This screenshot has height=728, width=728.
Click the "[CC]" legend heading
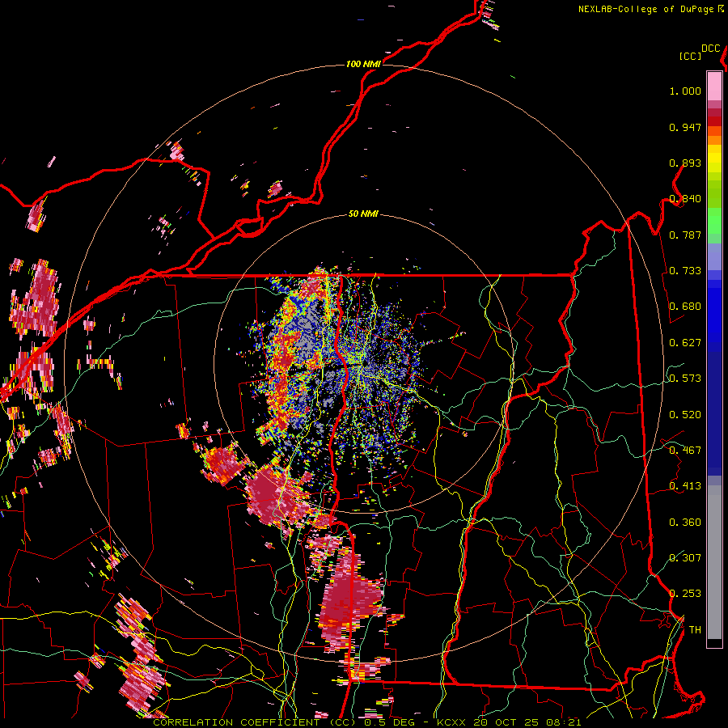(691, 56)
